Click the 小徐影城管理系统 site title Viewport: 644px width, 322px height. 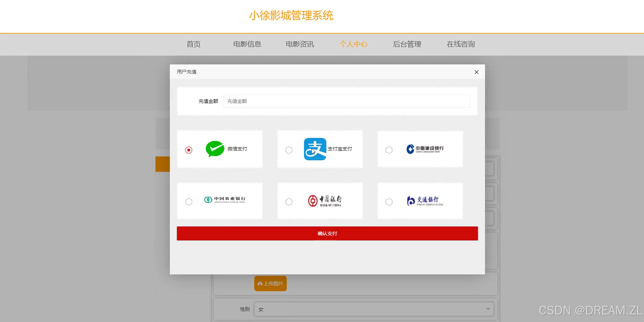[x=291, y=15]
